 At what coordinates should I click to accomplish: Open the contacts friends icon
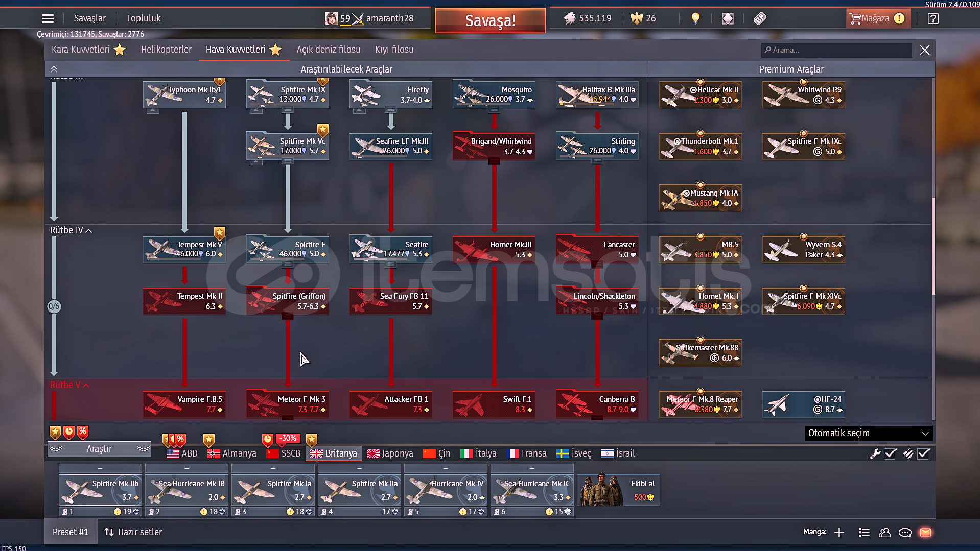click(884, 532)
